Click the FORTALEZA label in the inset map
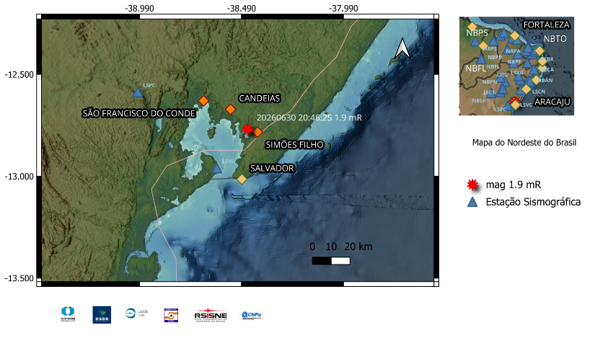 (546, 25)
